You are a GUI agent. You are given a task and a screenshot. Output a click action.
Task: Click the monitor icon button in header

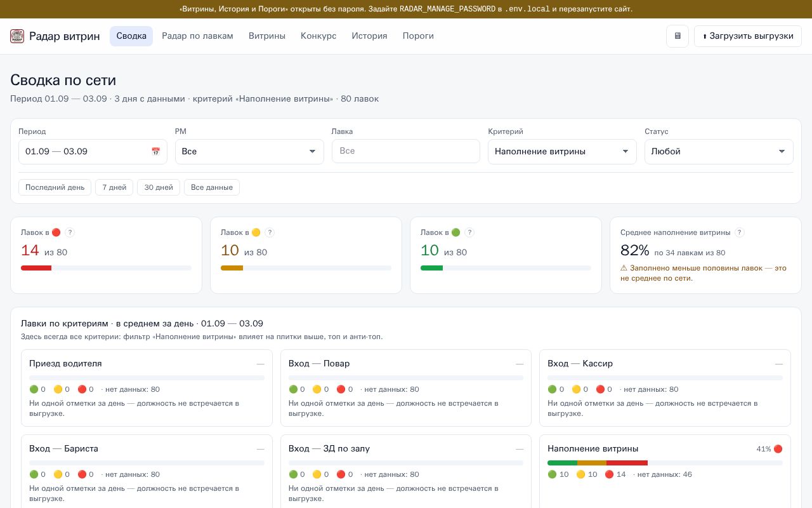(678, 36)
